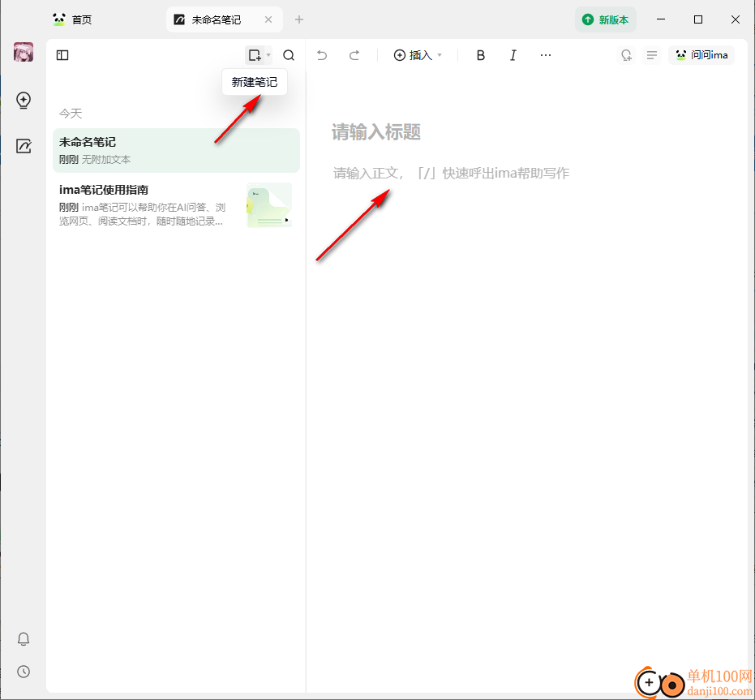The width and height of the screenshot is (755, 700).
Task: Click the 问问ima button
Action: tap(701, 55)
